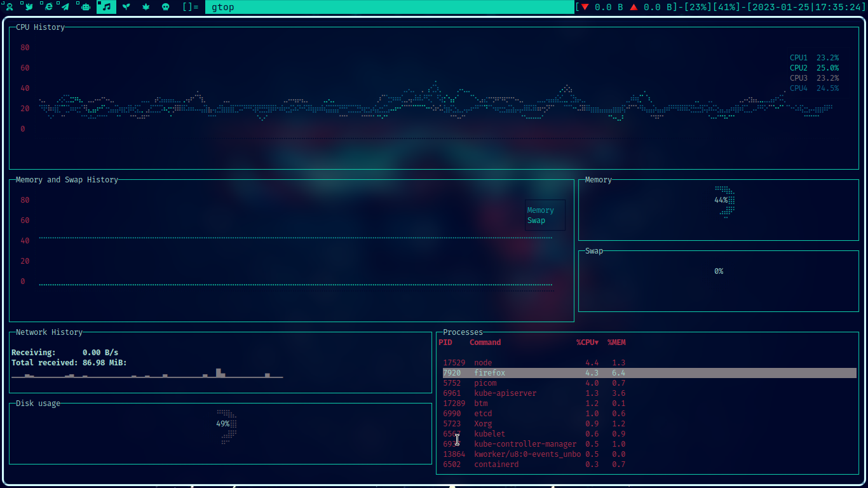Click the []= tiling layout indicator

[x=190, y=7]
